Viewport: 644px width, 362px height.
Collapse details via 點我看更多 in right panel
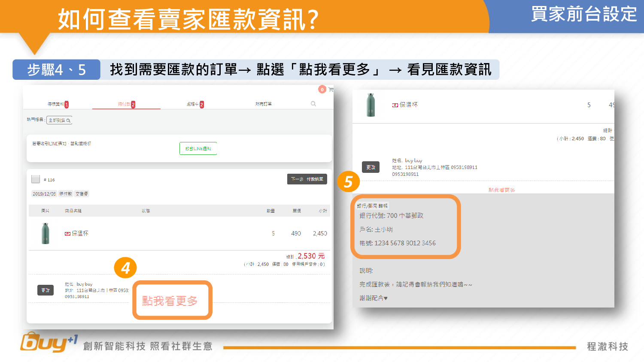[501, 190]
